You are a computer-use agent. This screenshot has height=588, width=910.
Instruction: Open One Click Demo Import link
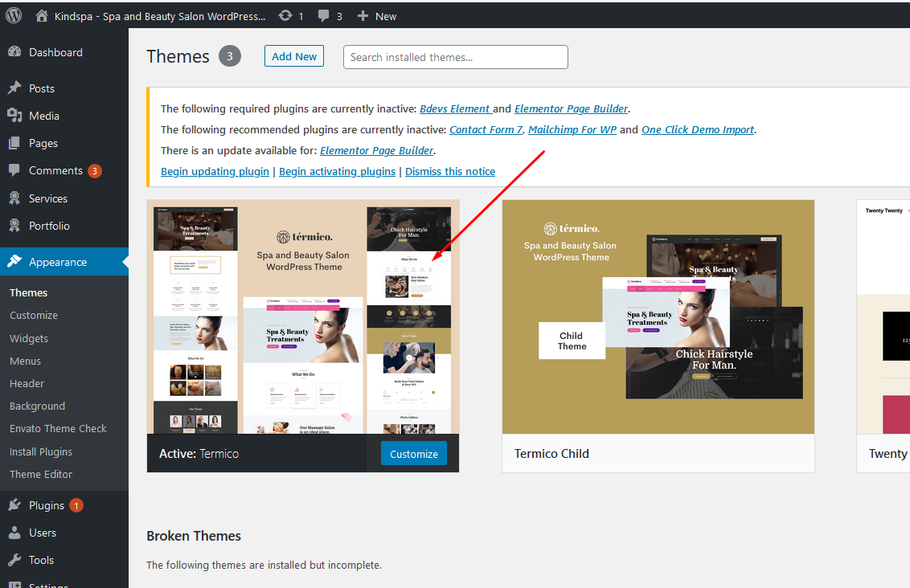[698, 129]
